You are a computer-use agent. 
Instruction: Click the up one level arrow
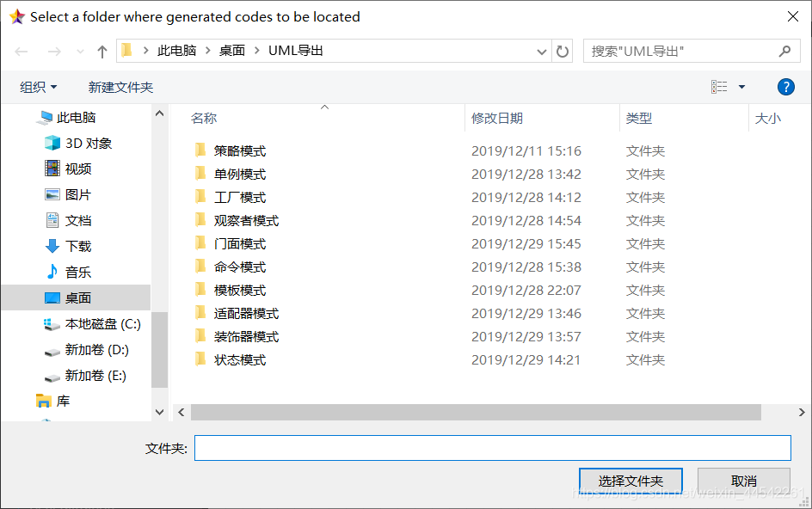pos(101,51)
